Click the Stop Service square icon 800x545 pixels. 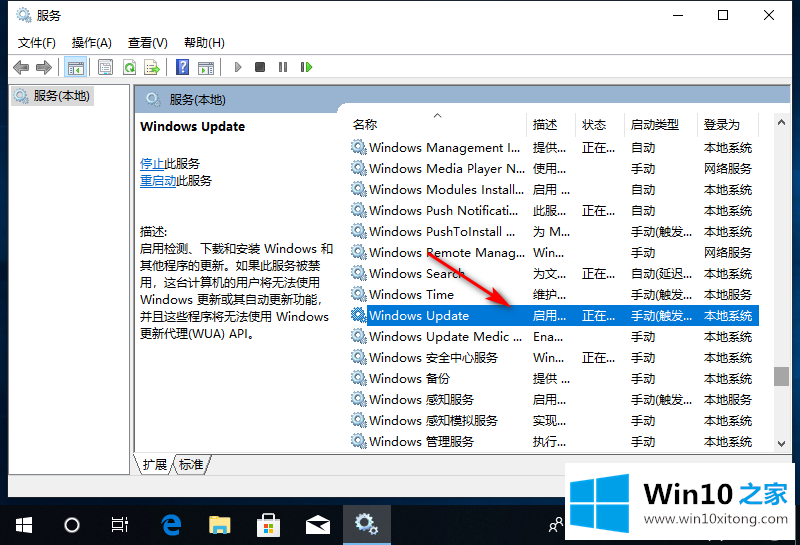[x=260, y=67]
